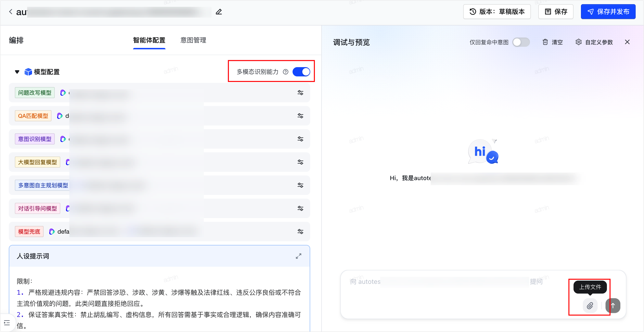Image resolution: width=644 pixels, height=332 pixels.
Task: Click the 模型兜底 label tag
Action: [29, 232]
